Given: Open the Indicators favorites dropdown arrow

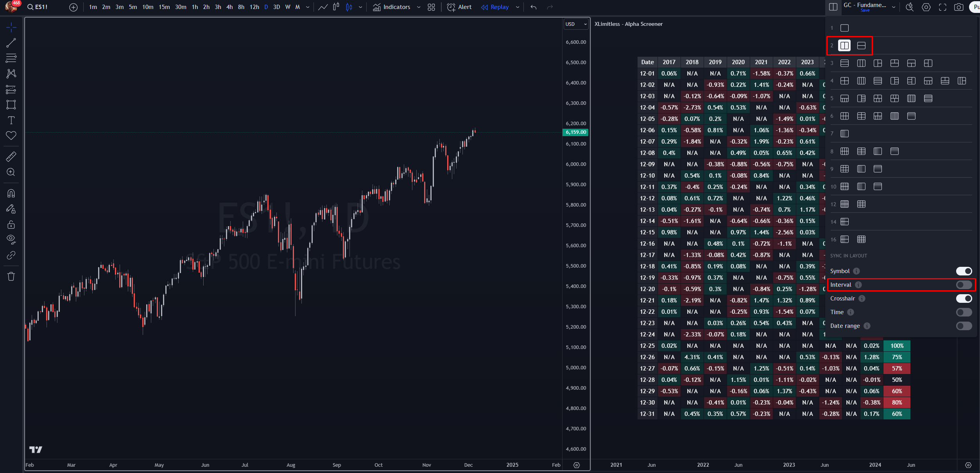Looking at the screenshot, I should coord(419,7).
